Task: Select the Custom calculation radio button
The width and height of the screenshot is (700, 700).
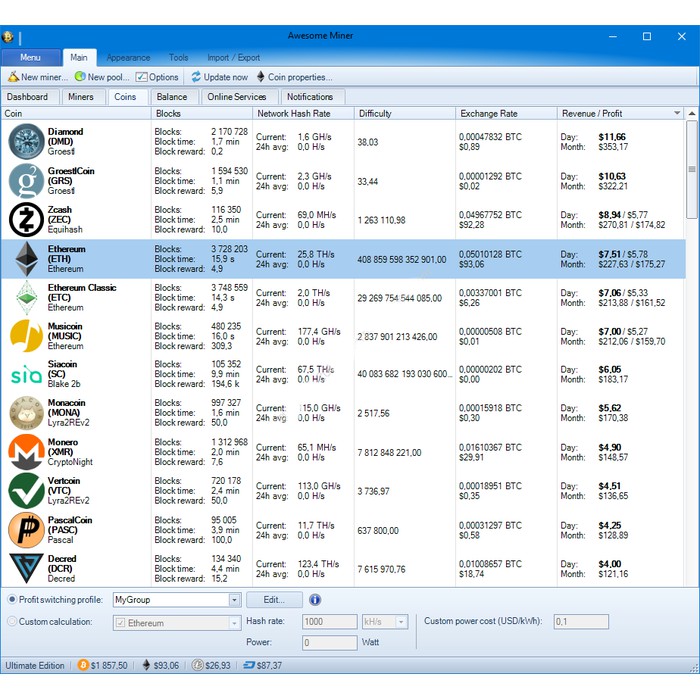Action: pyautogui.click(x=12, y=622)
